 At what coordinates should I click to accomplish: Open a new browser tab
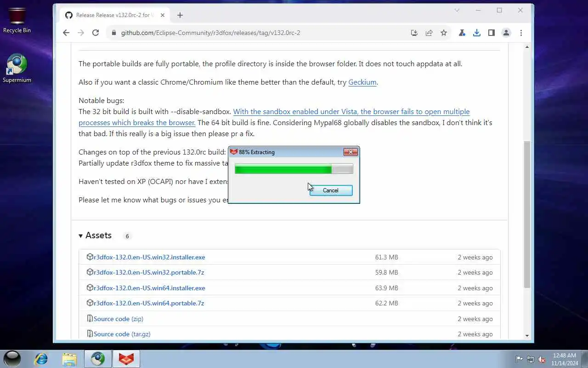pos(180,15)
